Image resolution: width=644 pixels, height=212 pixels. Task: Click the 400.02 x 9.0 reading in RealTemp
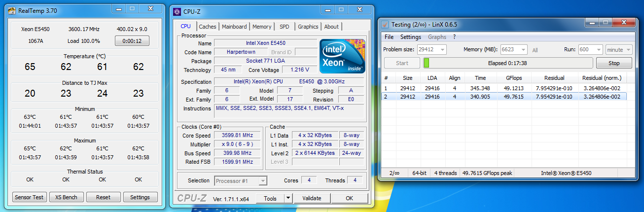[x=132, y=29]
